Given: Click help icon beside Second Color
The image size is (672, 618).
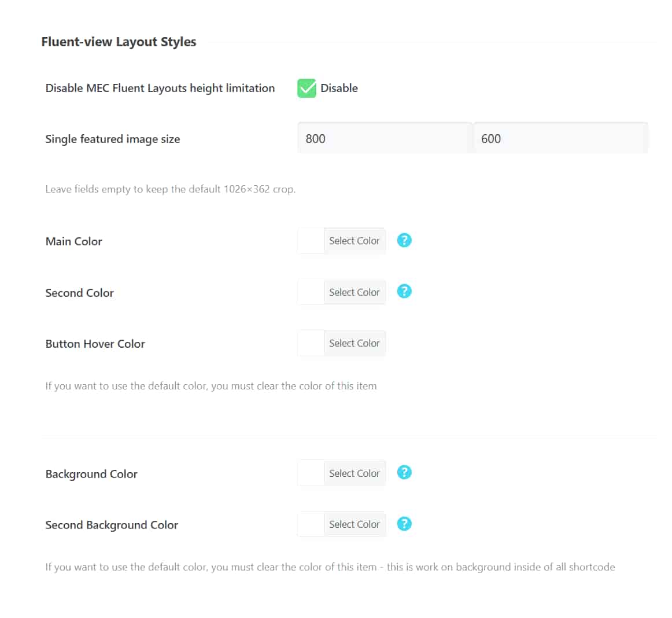Looking at the screenshot, I should tap(404, 291).
